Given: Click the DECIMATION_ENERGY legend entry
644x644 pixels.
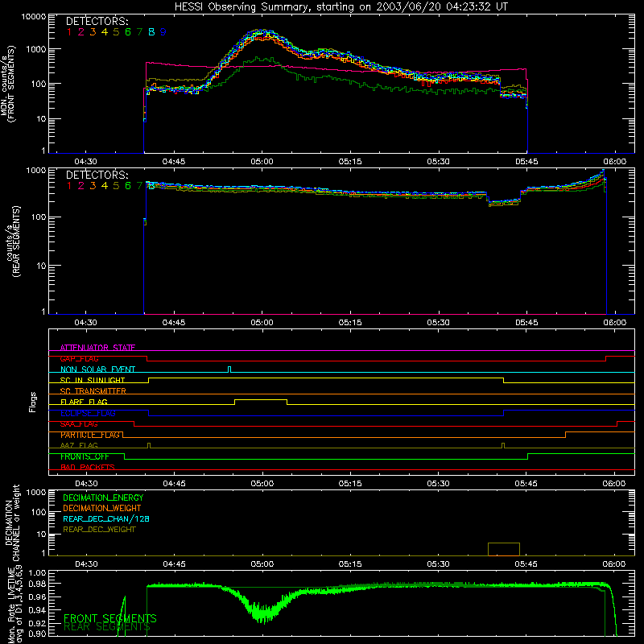Looking at the screenshot, I should (103, 497).
